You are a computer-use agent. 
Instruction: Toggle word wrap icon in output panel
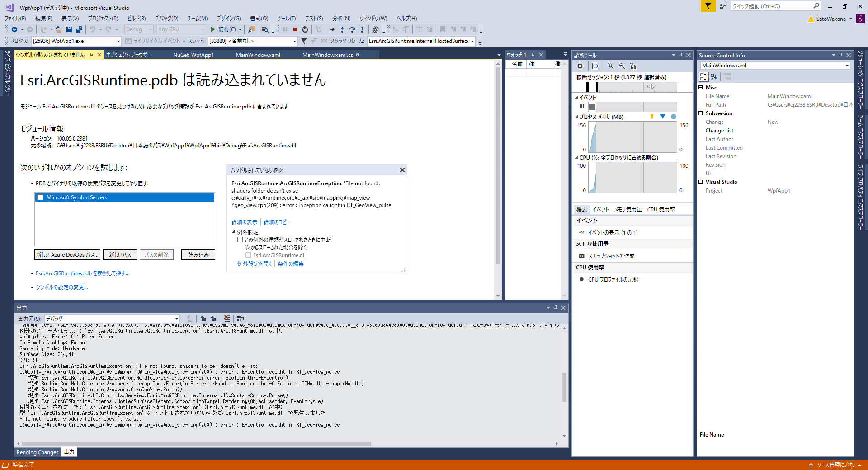[x=241, y=319]
